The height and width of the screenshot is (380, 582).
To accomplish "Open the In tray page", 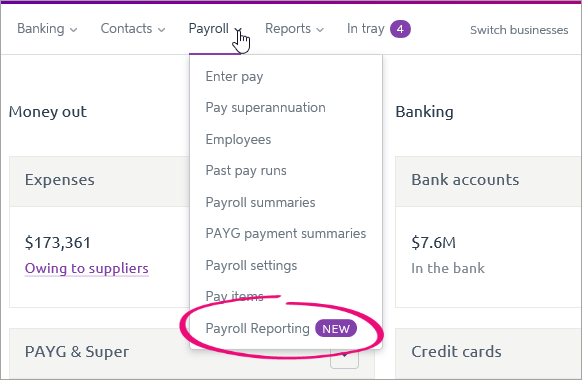I will click(x=366, y=29).
